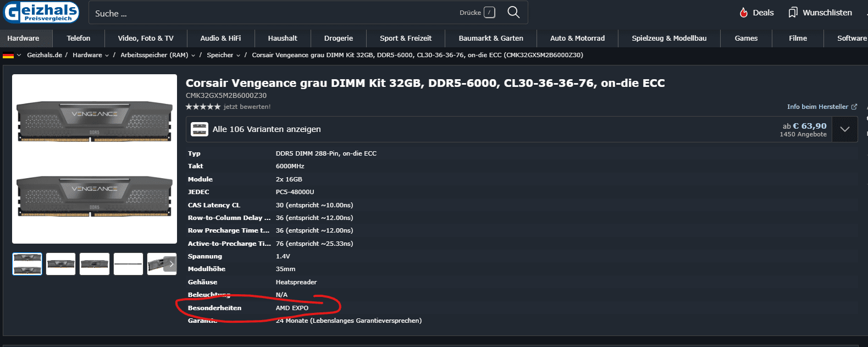Click Geizhals.de breadcrumb link
Screen dimensions: 868x347
tap(45, 55)
